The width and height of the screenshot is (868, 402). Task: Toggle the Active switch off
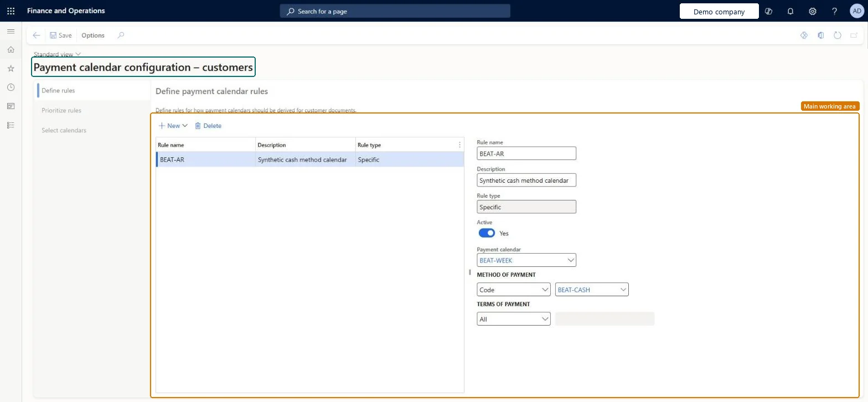click(487, 233)
